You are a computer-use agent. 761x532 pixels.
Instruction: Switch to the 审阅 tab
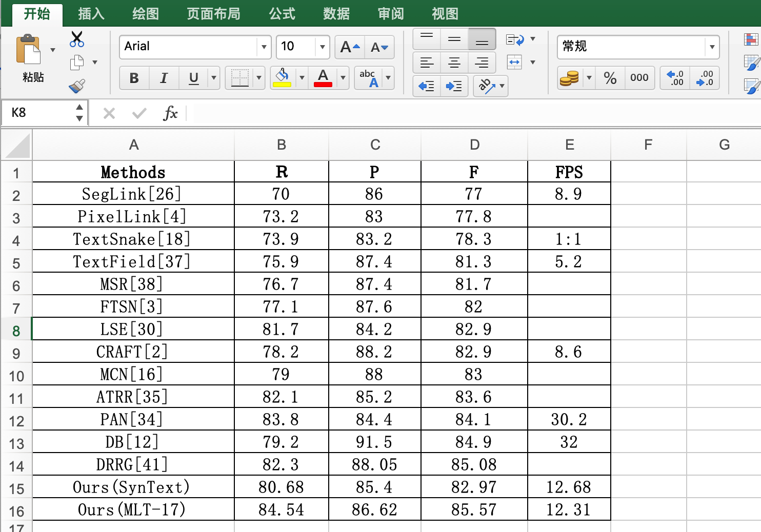pos(391,14)
